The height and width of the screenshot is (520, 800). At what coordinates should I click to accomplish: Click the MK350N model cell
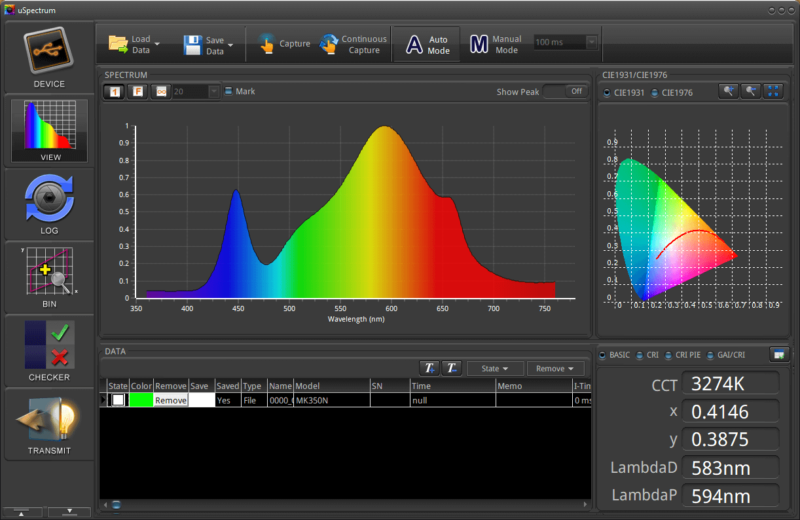(332, 400)
